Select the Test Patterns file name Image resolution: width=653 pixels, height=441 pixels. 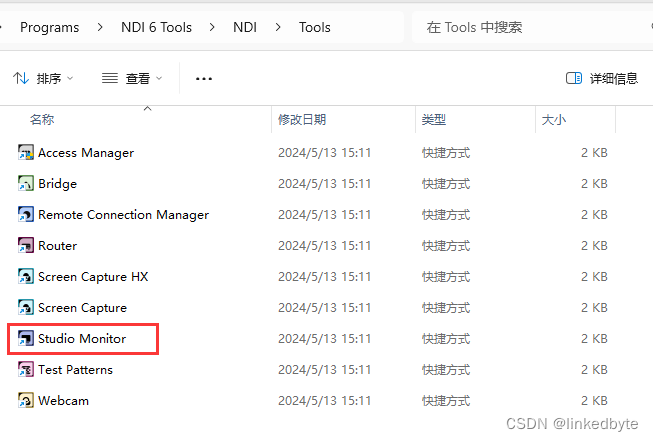click(x=75, y=370)
